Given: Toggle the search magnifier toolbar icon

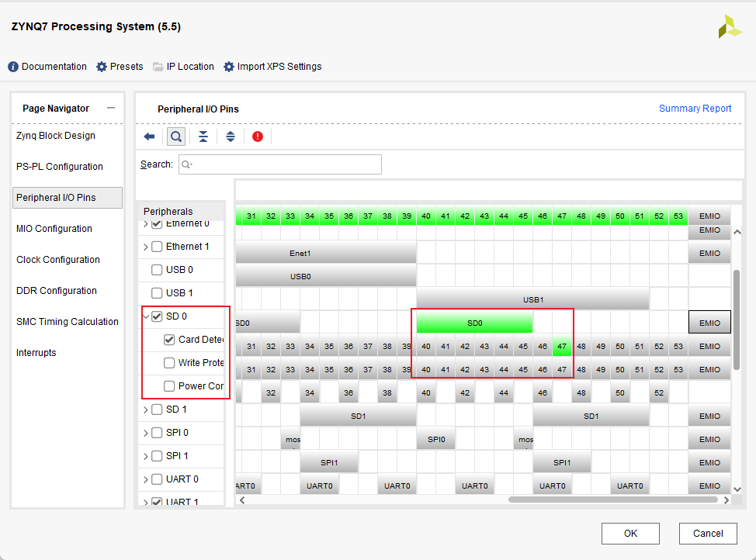Looking at the screenshot, I should point(176,137).
